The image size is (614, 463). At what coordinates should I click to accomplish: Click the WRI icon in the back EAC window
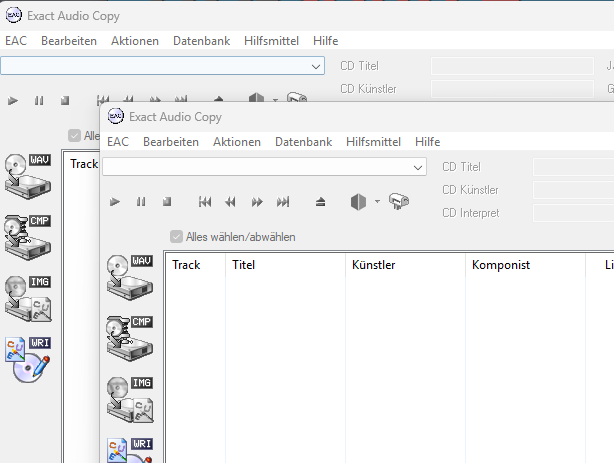(x=28, y=360)
